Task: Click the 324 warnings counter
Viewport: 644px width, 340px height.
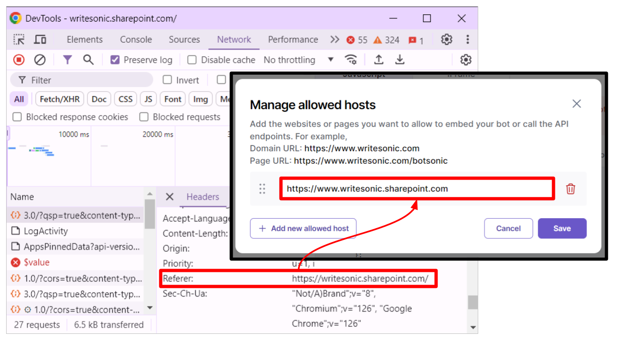Action: coord(386,40)
